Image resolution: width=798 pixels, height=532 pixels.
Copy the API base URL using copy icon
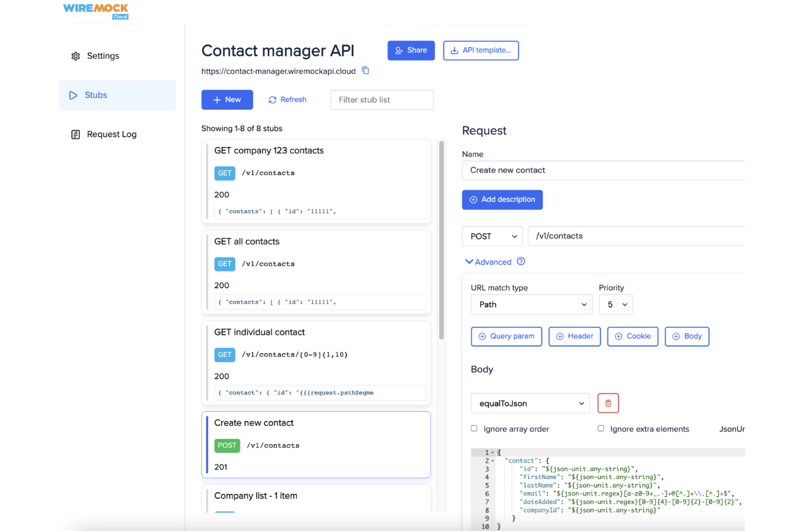(365, 71)
